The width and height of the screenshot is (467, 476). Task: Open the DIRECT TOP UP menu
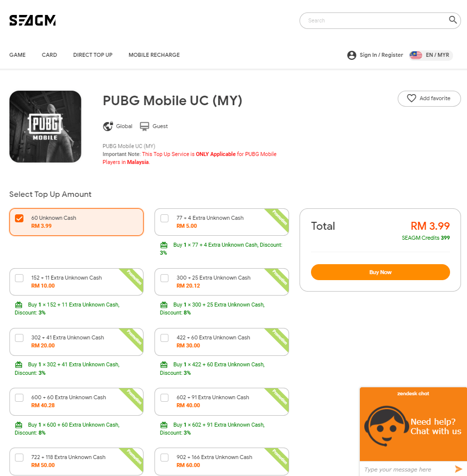93,55
